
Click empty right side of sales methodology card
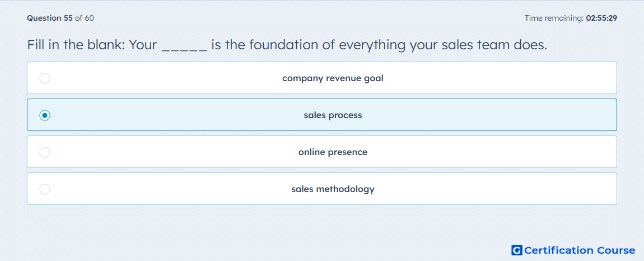click(514, 189)
